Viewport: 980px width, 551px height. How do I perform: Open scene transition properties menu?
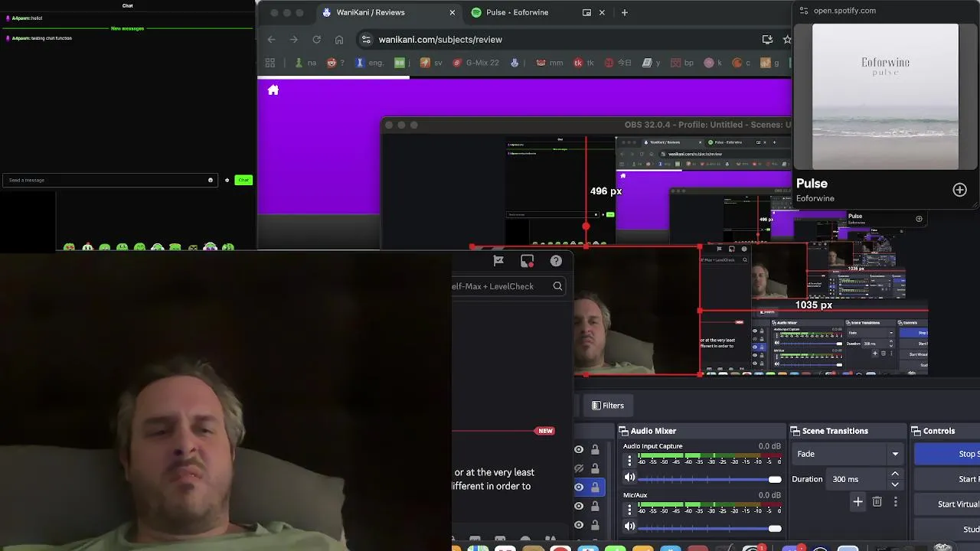[x=895, y=502]
